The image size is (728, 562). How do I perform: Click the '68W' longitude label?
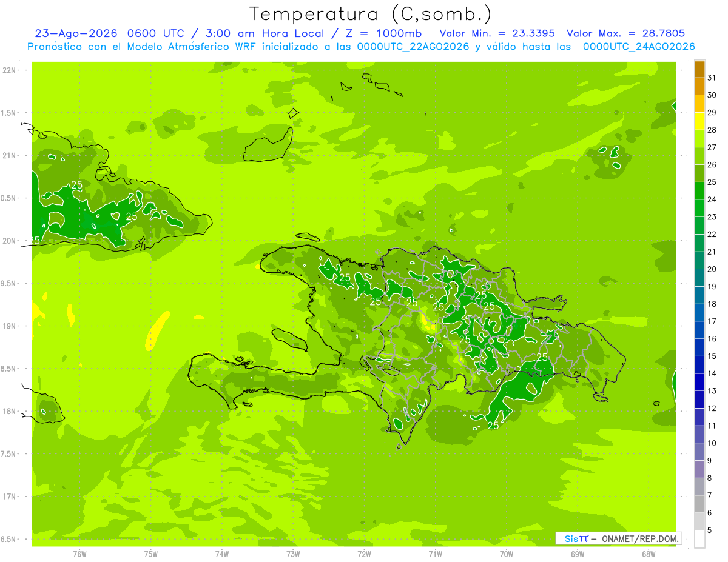pyautogui.click(x=649, y=554)
